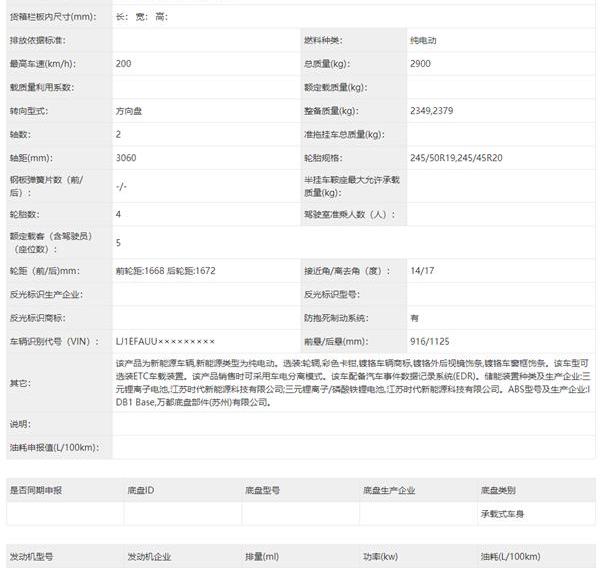Click the 反光标识商标 label
600x568 pixels.
[38, 318]
